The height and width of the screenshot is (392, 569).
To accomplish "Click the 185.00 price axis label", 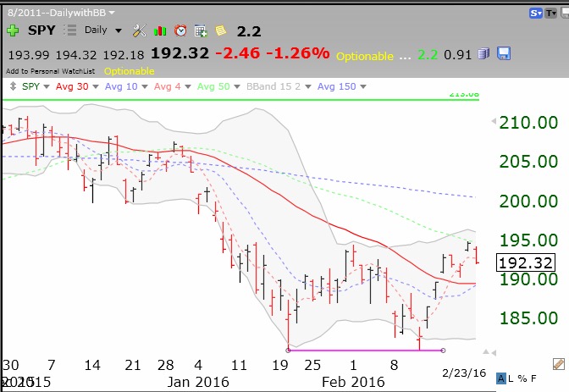I will click(528, 318).
